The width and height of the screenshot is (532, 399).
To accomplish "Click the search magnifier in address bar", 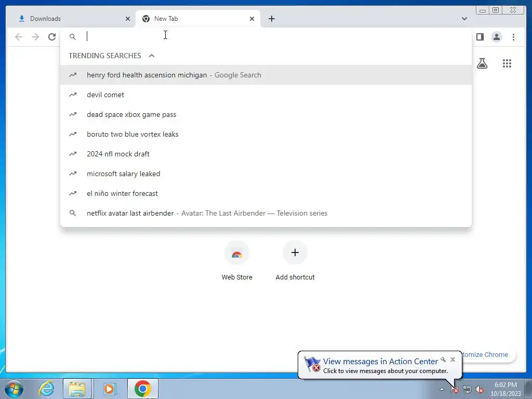I will [73, 37].
